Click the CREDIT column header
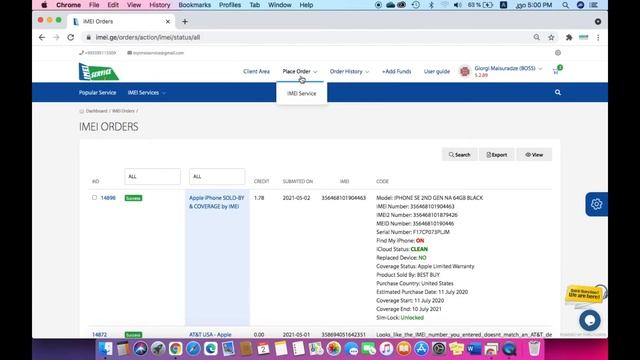 coord(262,181)
